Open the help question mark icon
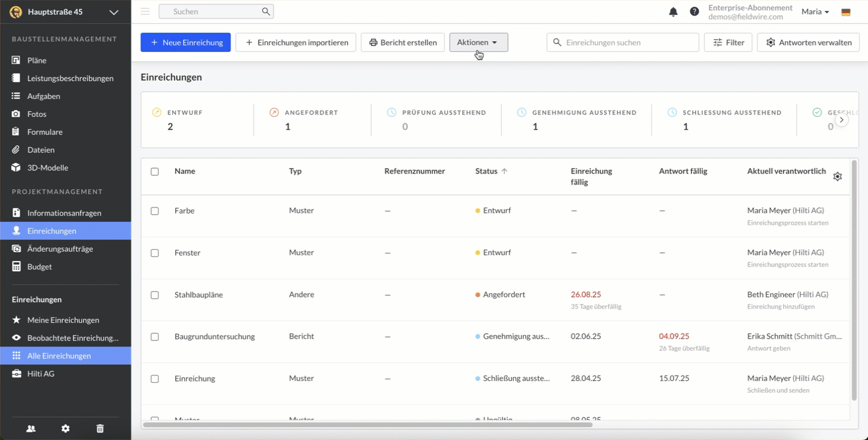This screenshot has height=440, width=868. pyautogui.click(x=695, y=12)
